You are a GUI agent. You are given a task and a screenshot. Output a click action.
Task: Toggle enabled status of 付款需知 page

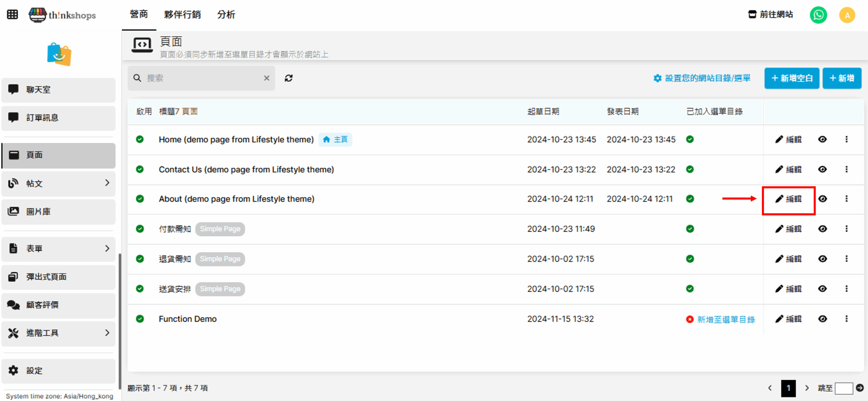[140, 229]
